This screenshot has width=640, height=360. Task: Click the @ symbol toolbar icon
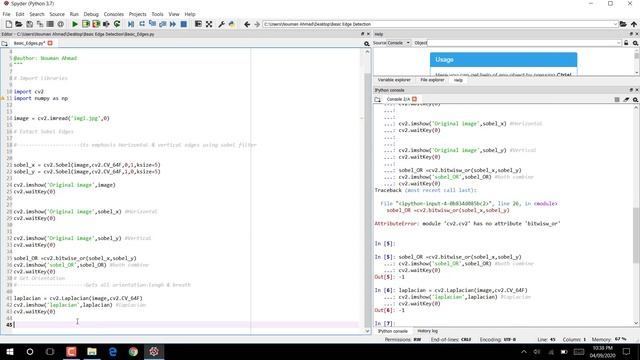(x=60, y=24)
